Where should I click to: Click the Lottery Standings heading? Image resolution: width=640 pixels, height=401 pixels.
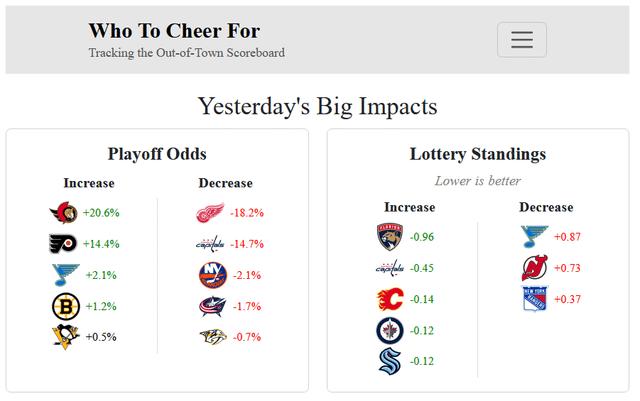478,154
